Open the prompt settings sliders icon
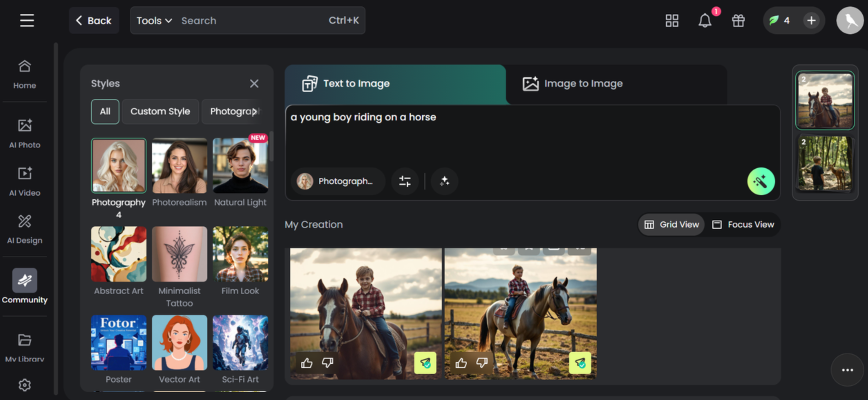 pyautogui.click(x=405, y=181)
